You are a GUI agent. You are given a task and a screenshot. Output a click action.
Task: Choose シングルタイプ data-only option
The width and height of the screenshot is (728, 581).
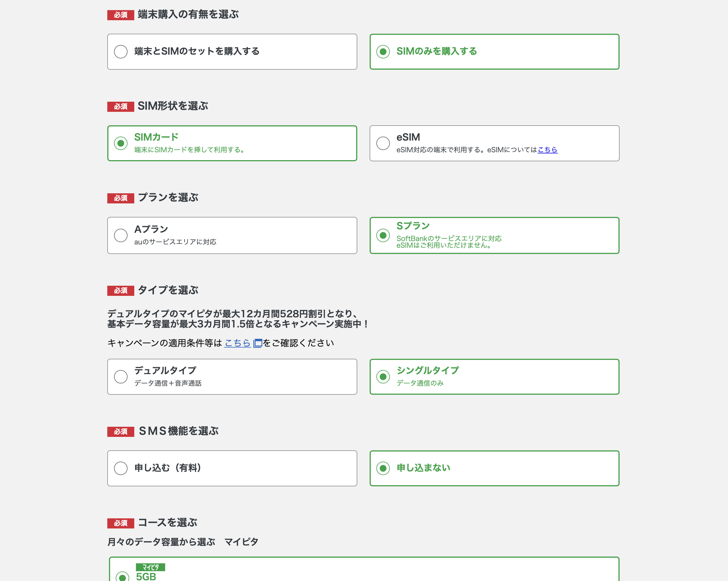383,377
